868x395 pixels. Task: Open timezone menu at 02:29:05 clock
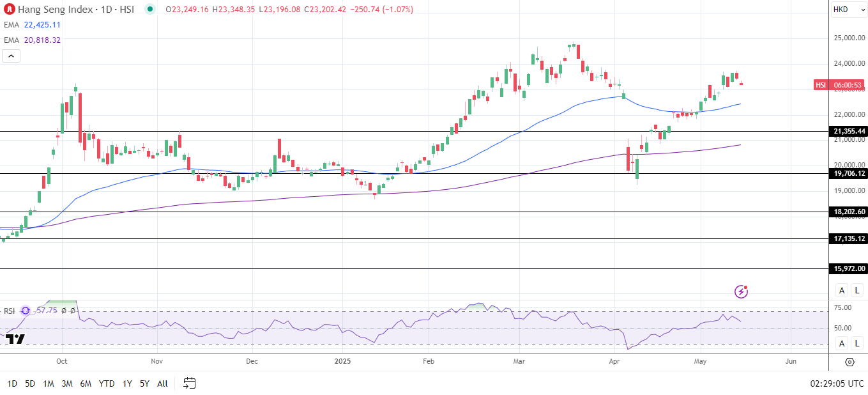tap(837, 383)
